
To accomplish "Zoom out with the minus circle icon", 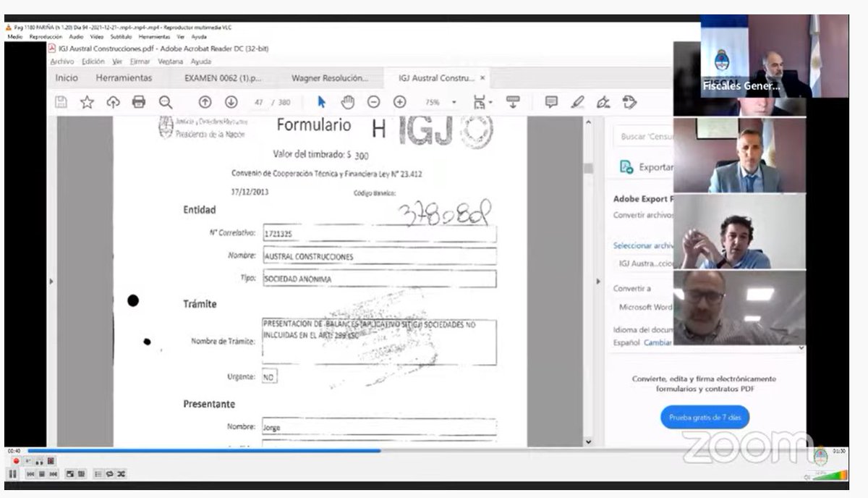I will click(x=373, y=102).
